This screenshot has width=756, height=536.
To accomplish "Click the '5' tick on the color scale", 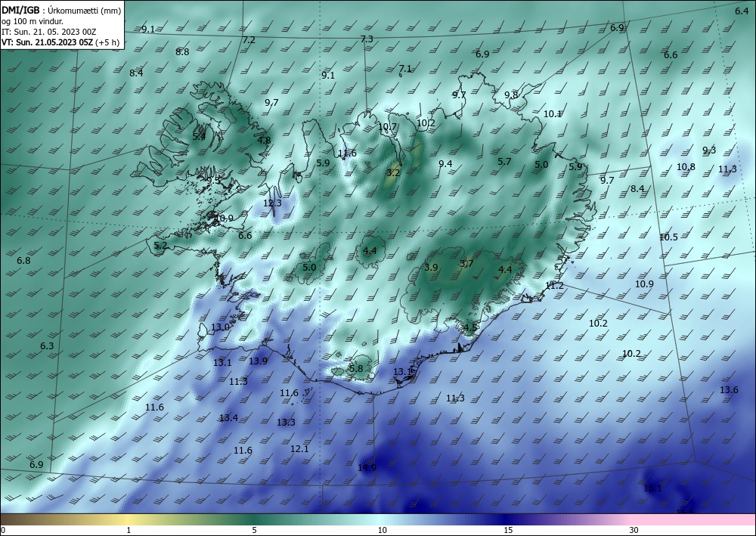I will (254, 530).
